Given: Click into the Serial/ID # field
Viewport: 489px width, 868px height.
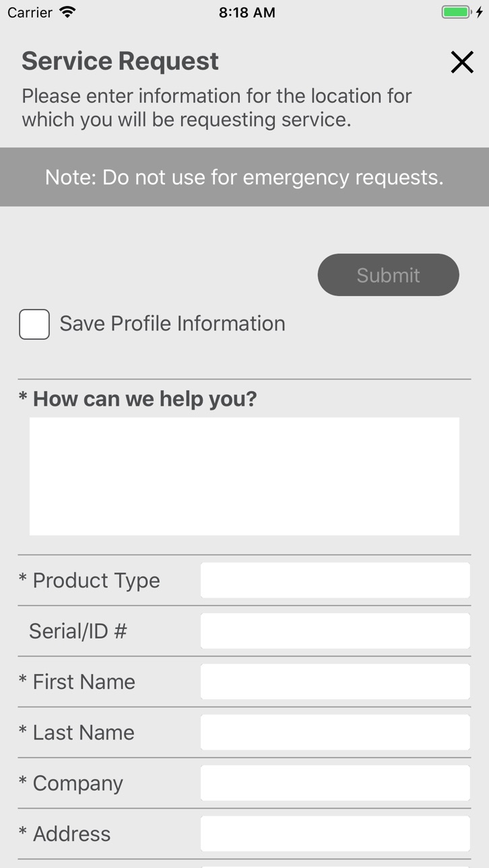Looking at the screenshot, I should click(x=335, y=631).
